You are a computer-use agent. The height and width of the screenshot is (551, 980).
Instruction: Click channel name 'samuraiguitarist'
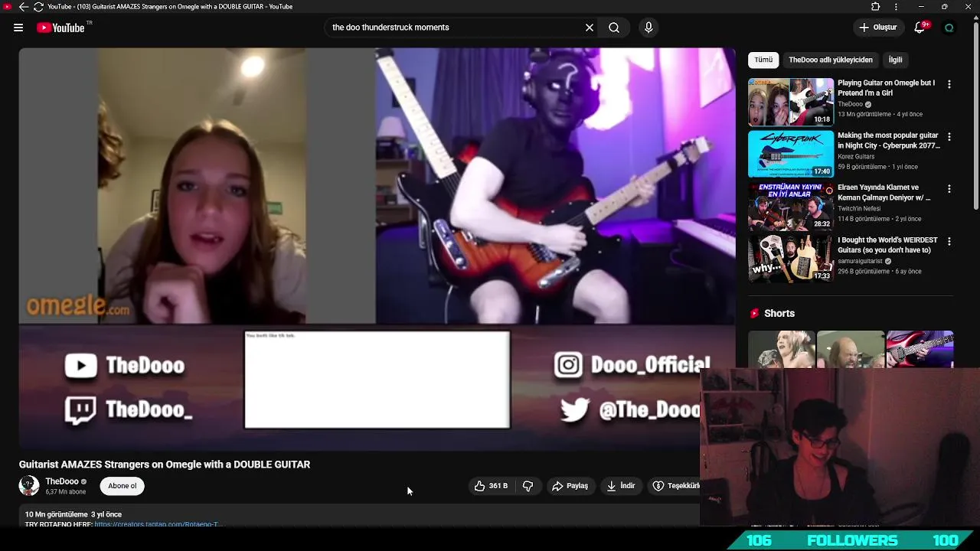[861, 261]
